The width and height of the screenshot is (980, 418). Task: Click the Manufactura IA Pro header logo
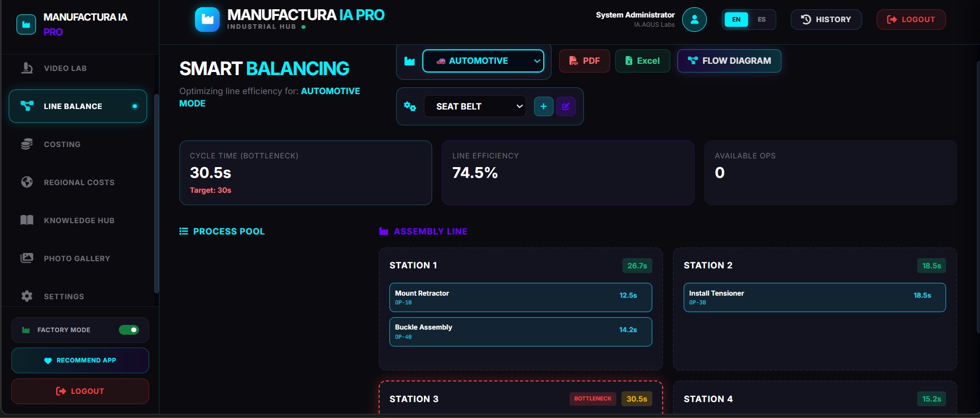coord(207,20)
